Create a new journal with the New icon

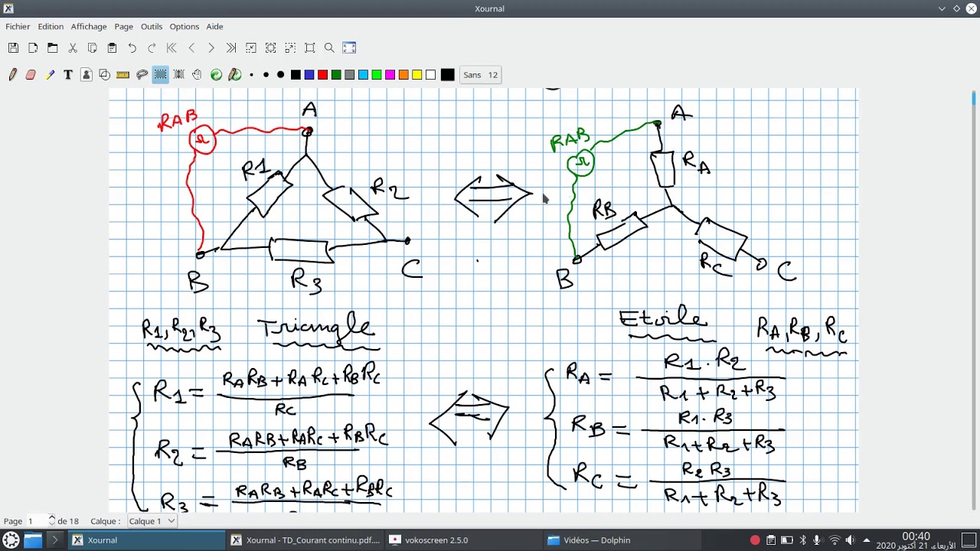[33, 47]
